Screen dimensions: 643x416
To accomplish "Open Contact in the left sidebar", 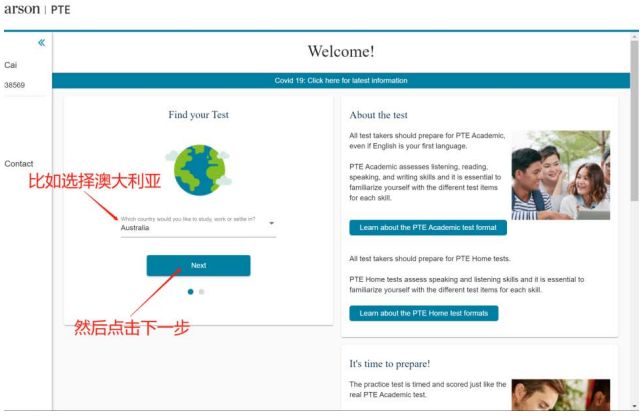I will coord(19,164).
